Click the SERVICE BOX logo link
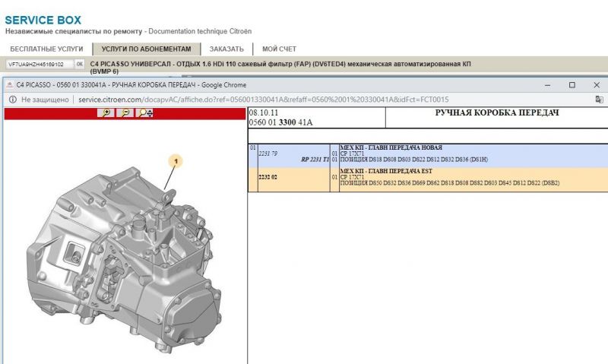This screenshot has width=608, height=364. [43, 19]
